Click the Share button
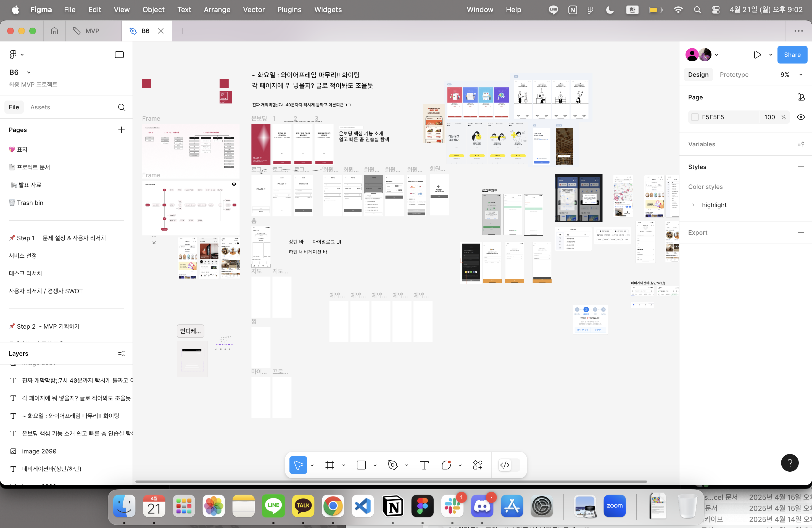Image resolution: width=812 pixels, height=528 pixels. coord(792,55)
